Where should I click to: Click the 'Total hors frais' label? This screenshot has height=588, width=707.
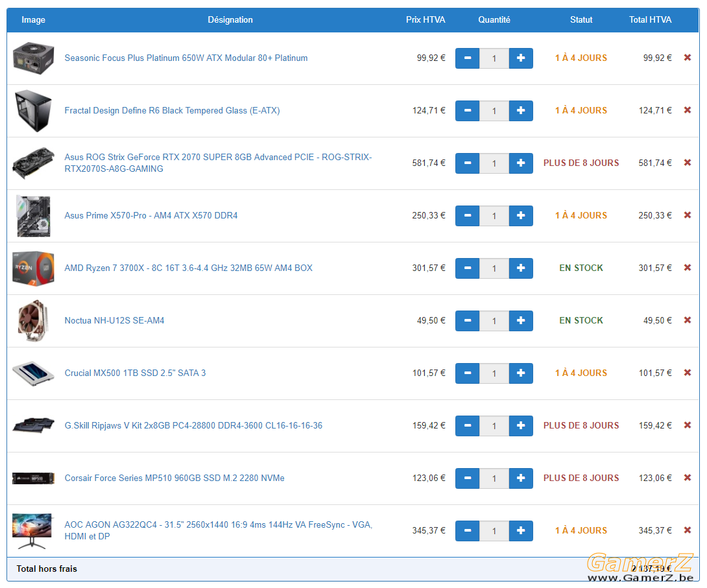click(47, 569)
